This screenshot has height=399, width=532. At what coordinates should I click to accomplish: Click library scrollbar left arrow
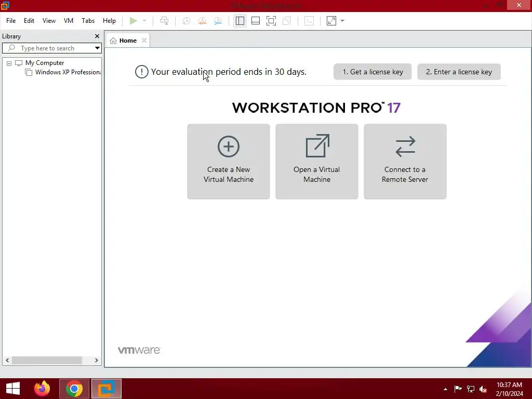point(7,361)
